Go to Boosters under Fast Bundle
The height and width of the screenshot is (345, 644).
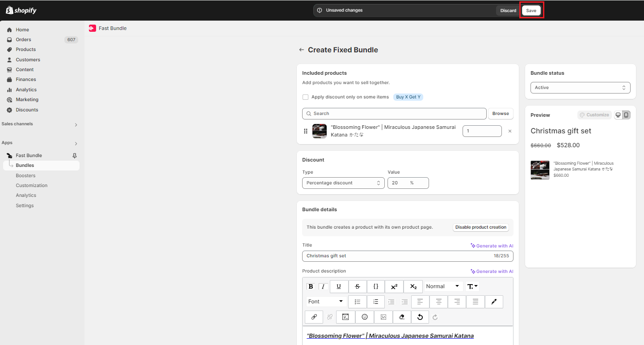(25, 175)
